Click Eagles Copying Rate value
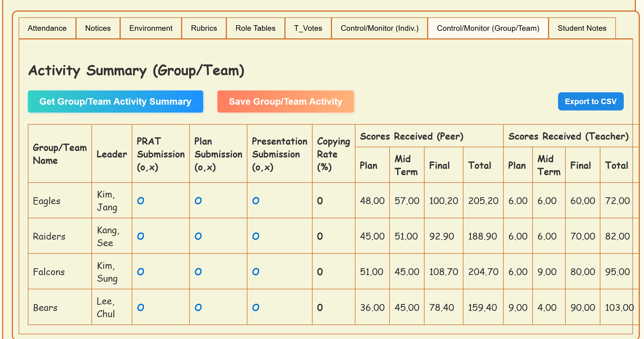This screenshot has width=644, height=339. [x=320, y=201]
